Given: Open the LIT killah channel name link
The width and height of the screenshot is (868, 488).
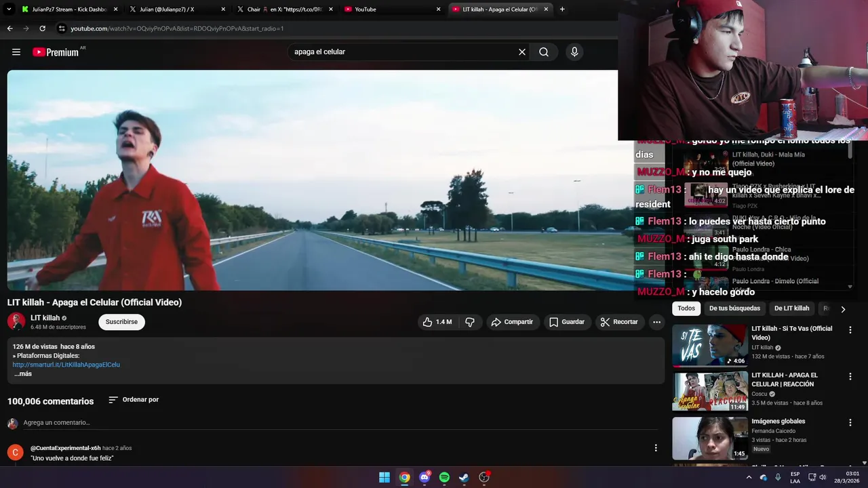Looking at the screenshot, I should [45, 318].
